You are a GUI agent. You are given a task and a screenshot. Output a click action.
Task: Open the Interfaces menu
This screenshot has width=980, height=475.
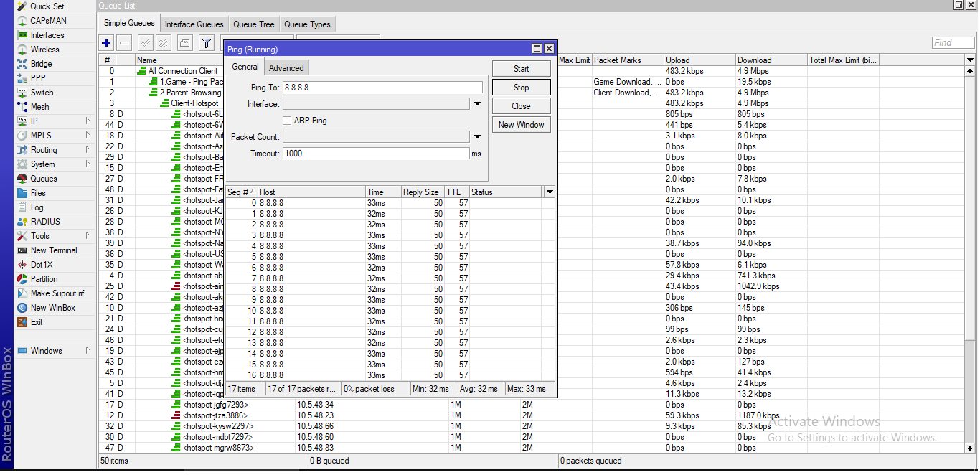click(x=47, y=35)
